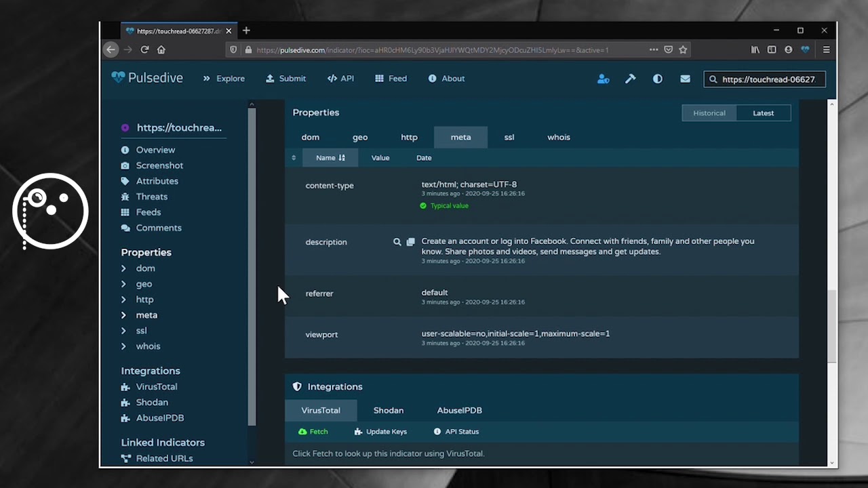868x488 pixels.
Task: Click the hammer tools icon
Action: (630, 79)
